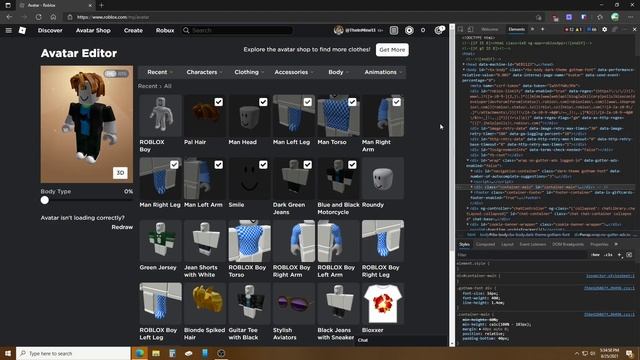Open Robux link in navigation

(165, 30)
